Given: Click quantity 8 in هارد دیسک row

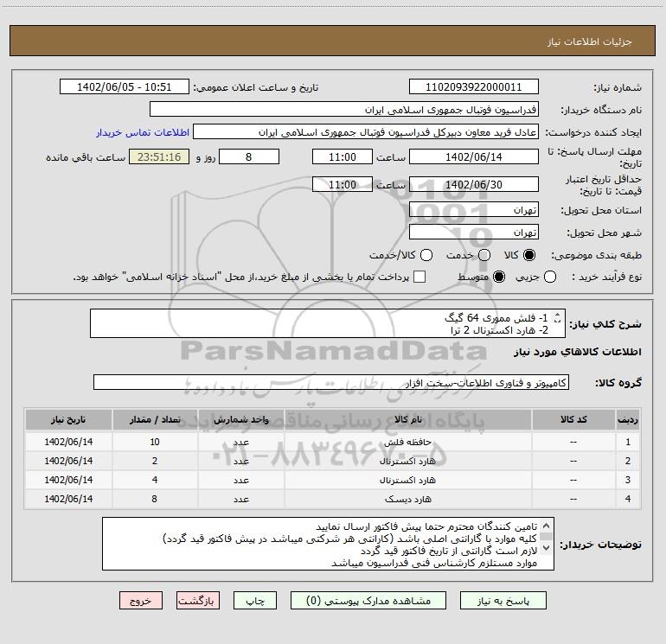Looking at the screenshot, I should (155, 500).
